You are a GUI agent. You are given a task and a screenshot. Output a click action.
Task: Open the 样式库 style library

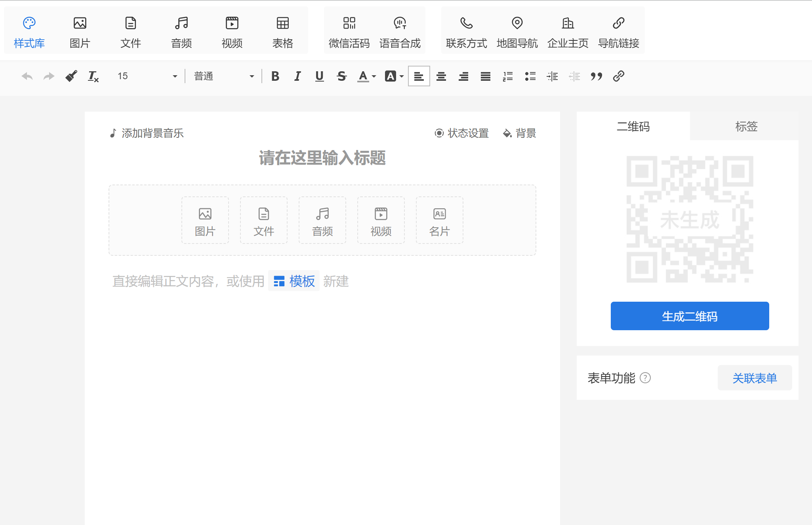pos(29,32)
